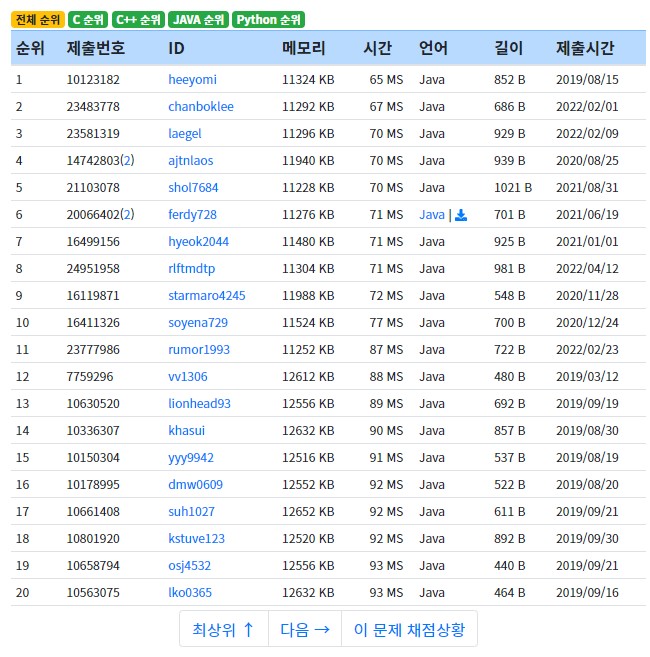The width and height of the screenshot is (650, 657).
Task: Select submission date 2021/01/01
Action: tap(587, 241)
